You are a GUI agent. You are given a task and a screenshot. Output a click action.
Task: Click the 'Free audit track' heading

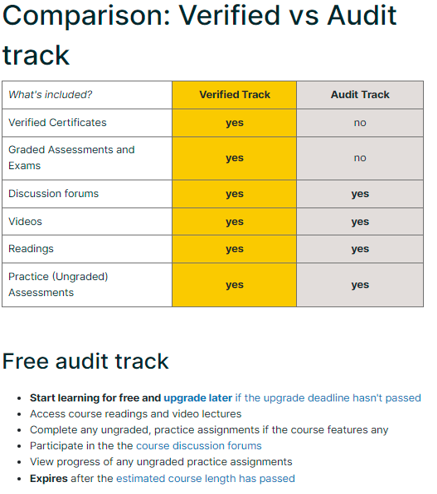point(85,361)
